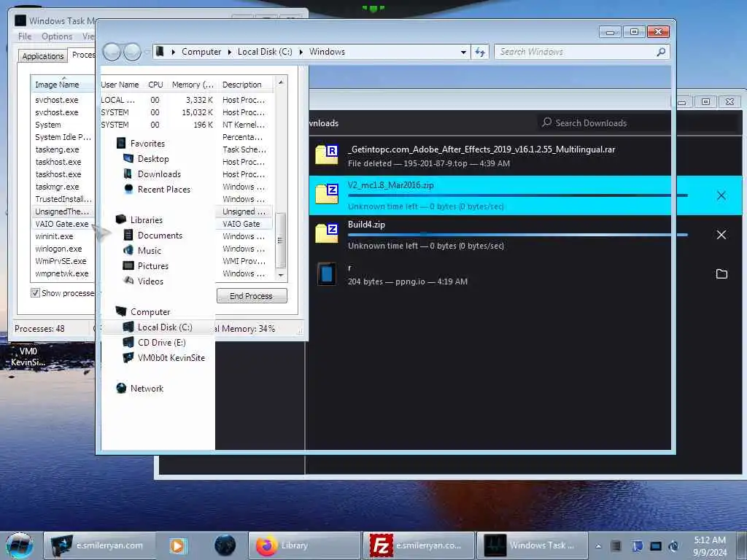The height and width of the screenshot is (560, 747).
Task: Open Downloads in the navigation pane
Action: tap(159, 174)
